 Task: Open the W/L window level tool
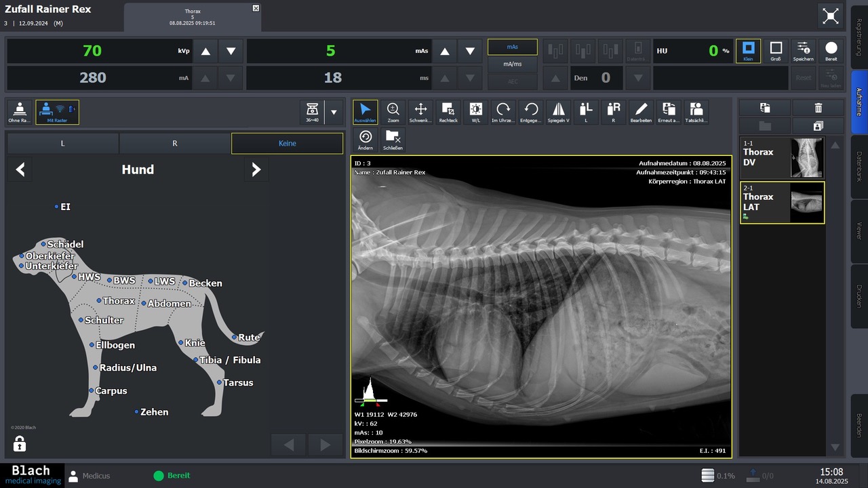(x=476, y=112)
